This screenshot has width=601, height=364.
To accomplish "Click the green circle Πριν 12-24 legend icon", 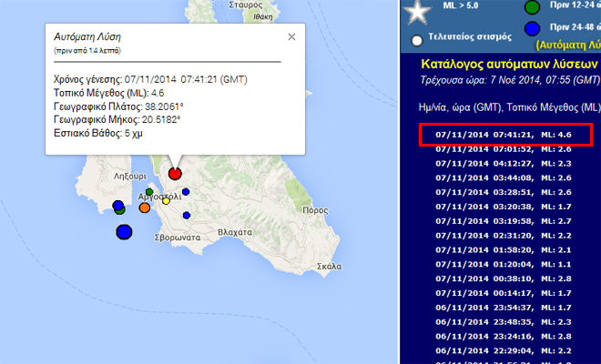I will (x=532, y=8).
